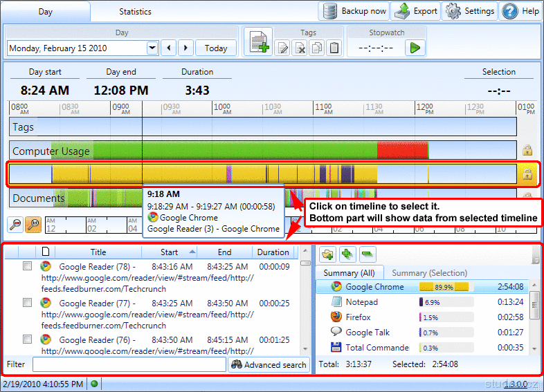Toggle the lock on Computer Usage timeline
Viewport: 544px width, 392px height.
point(527,150)
